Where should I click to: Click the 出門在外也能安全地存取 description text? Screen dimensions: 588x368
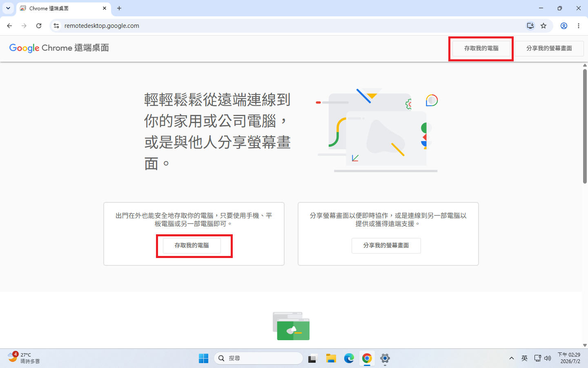coord(194,220)
